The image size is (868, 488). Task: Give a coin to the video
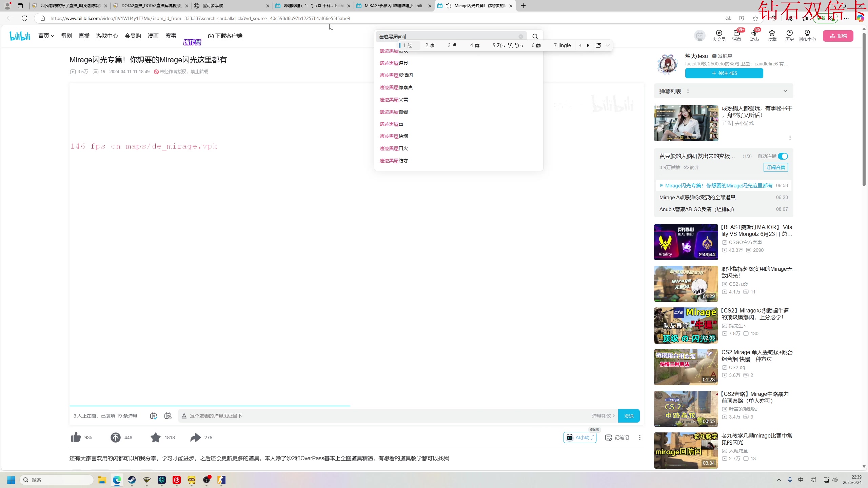click(115, 438)
